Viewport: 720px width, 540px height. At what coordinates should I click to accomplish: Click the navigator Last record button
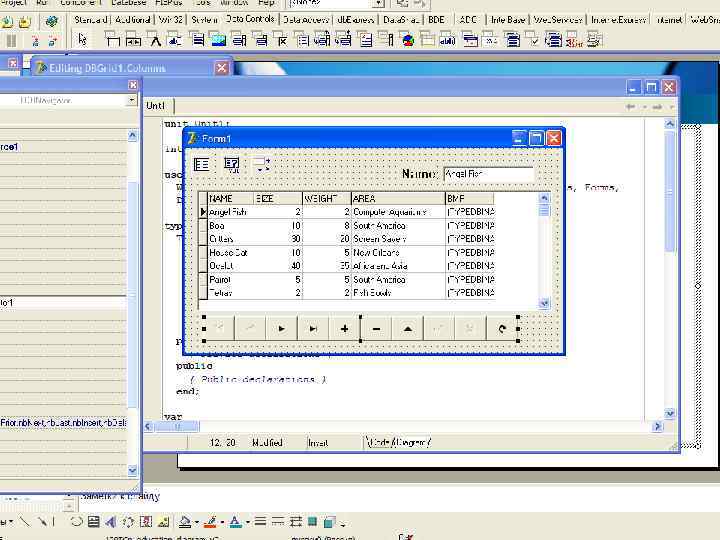point(313,329)
